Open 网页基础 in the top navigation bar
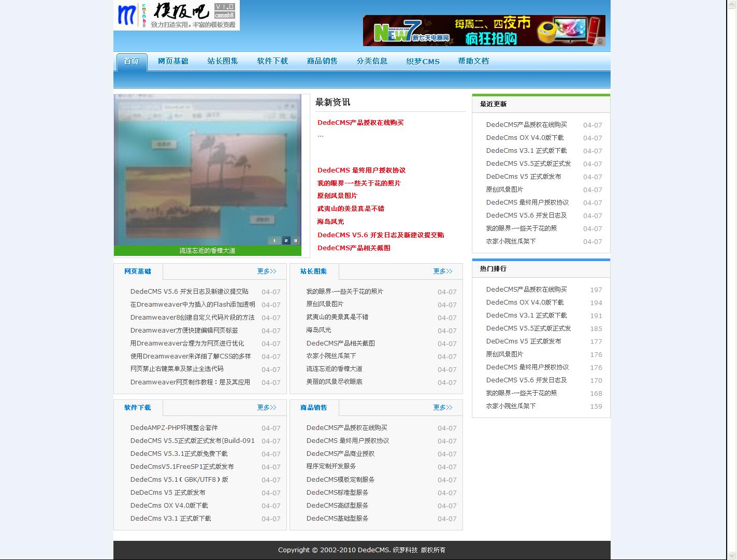Image resolution: width=737 pixels, height=560 pixels. (x=173, y=61)
